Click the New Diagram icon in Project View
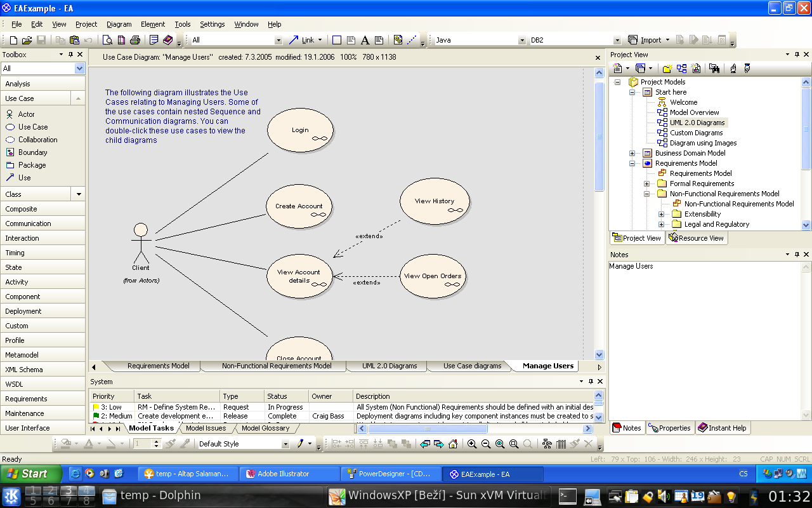812x508 pixels. (681, 68)
